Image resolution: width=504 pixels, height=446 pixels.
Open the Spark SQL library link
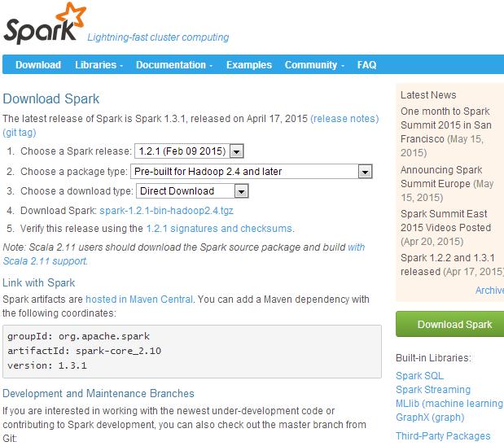(419, 376)
